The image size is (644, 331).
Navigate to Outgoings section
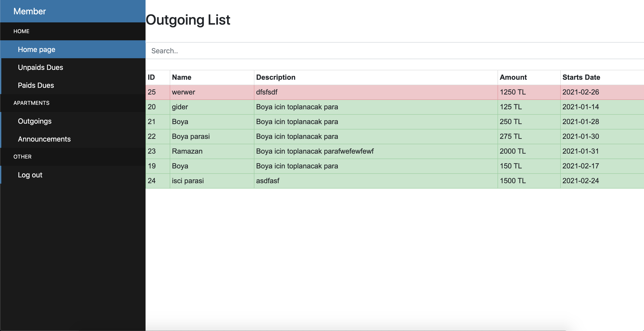pos(34,121)
